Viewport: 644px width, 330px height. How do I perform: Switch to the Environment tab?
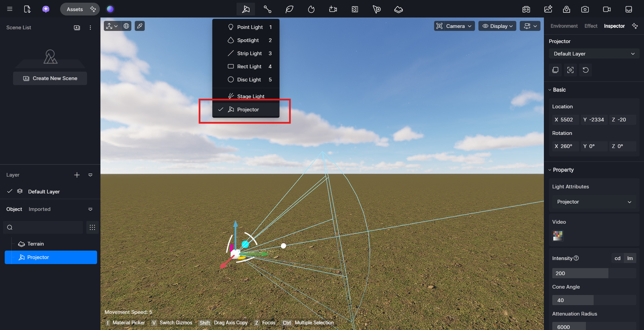564,26
